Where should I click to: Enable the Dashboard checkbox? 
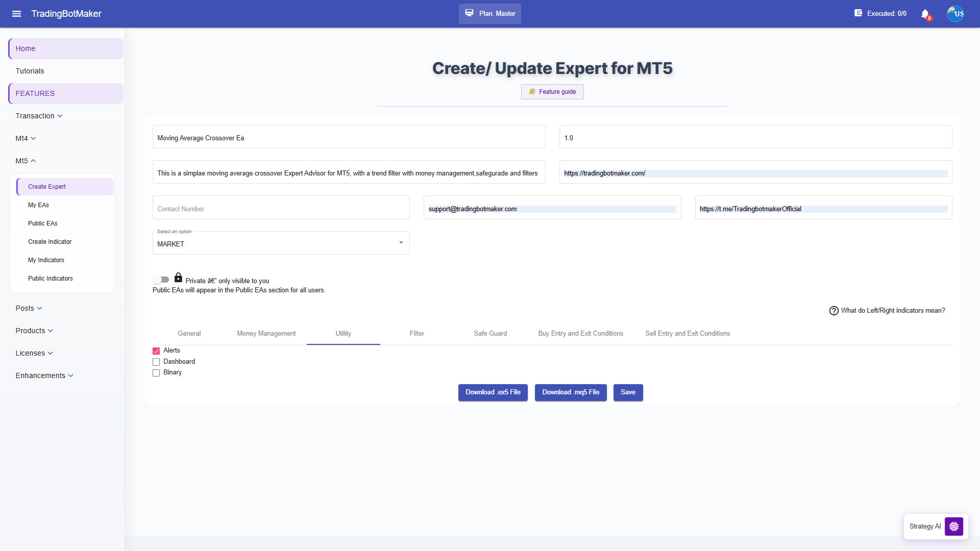click(x=156, y=362)
